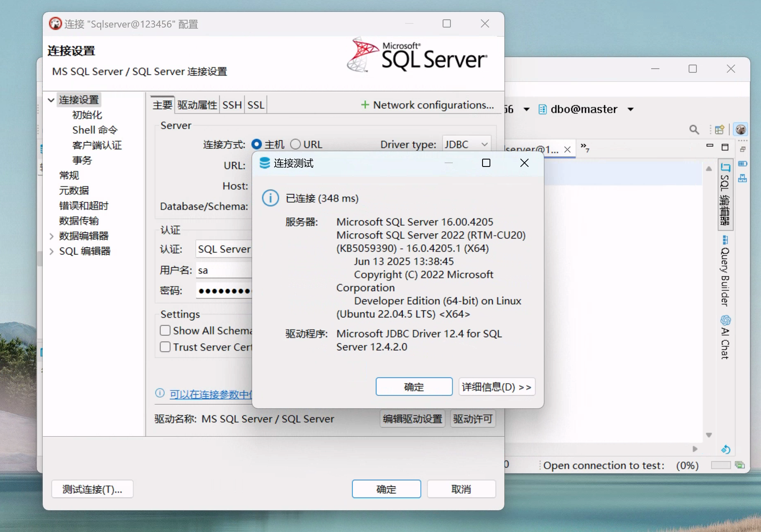Click 驱动许可 button

click(473, 419)
